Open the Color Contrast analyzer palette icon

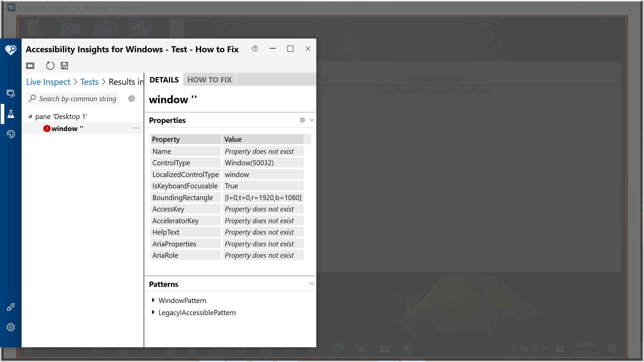click(11, 134)
